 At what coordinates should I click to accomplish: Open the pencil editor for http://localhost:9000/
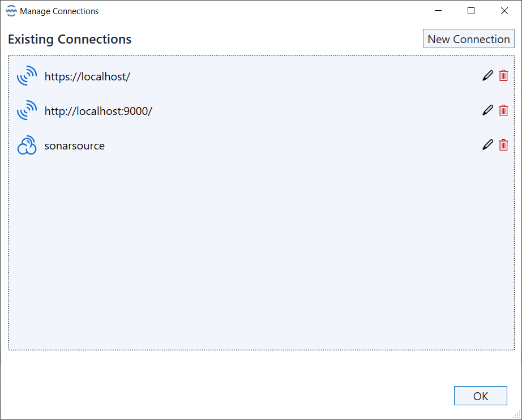point(487,110)
